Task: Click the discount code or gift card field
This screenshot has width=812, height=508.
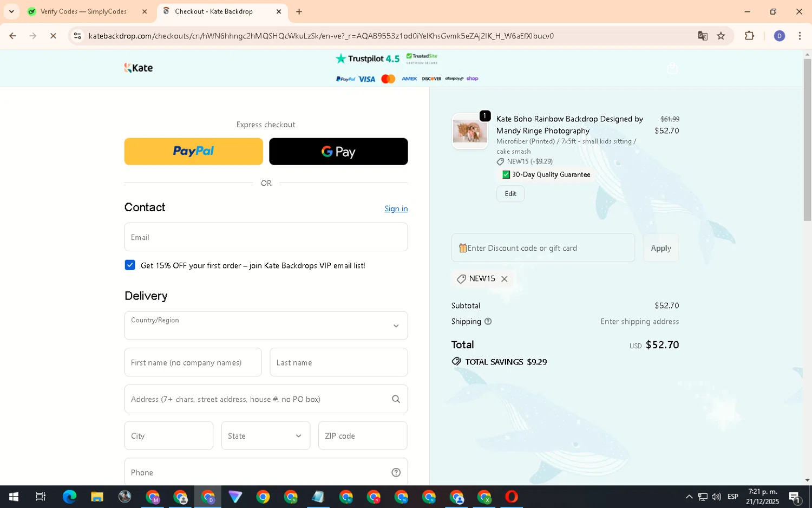Action: (543, 248)
